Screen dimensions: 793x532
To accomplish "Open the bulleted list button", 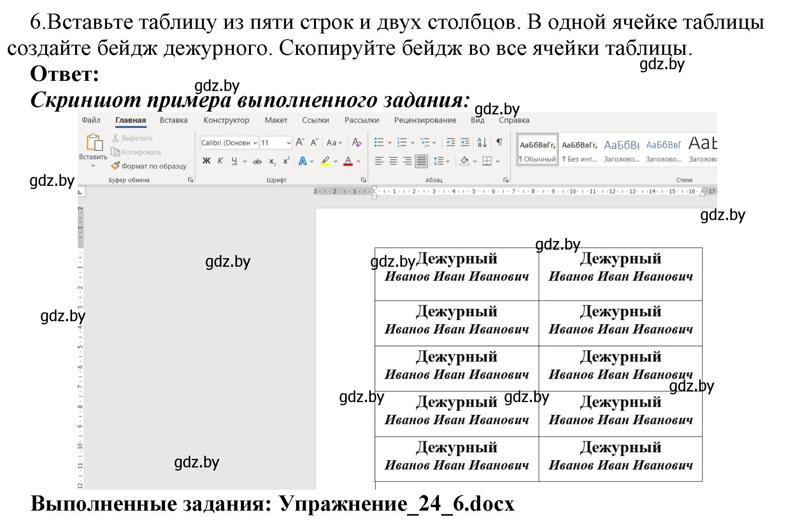I will click(x=379, y=142).
